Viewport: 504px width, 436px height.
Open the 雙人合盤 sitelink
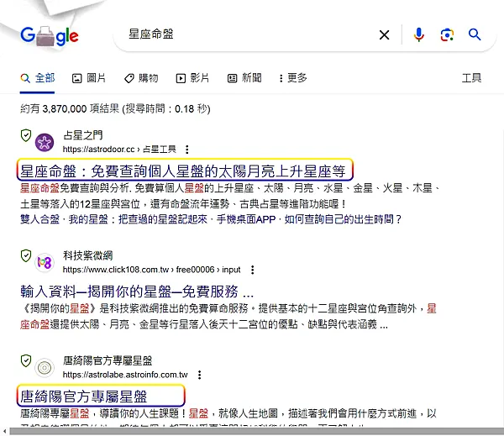click(x=39, y=219)
